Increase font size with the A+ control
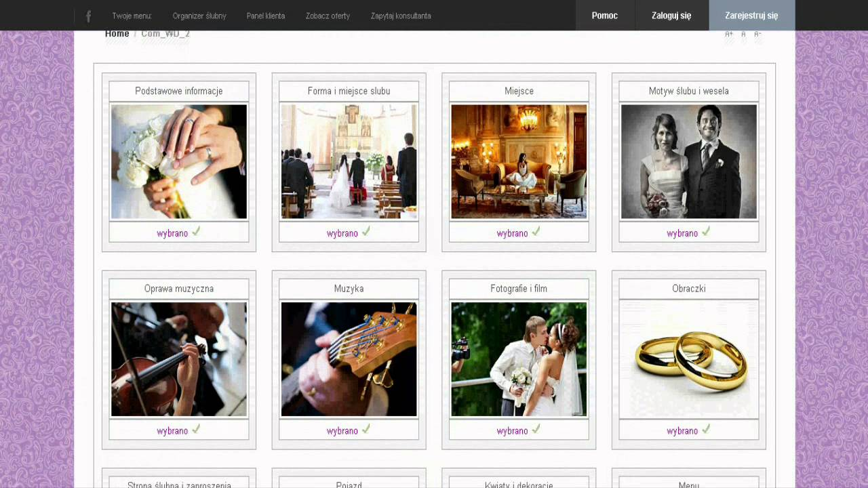The image size is (868, 488). tap(729, 34)
